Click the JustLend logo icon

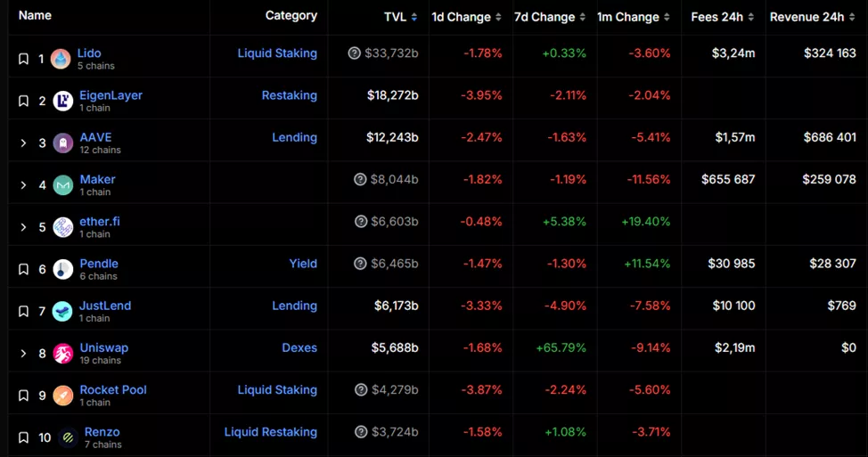tap(62, 312)
